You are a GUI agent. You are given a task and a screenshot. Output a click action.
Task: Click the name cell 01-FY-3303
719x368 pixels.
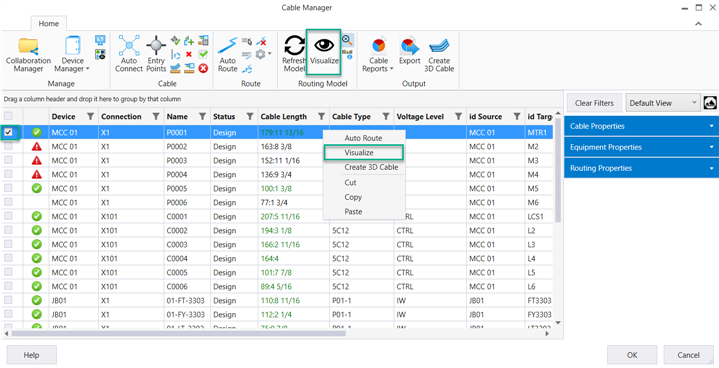pyautogui.click(x=187, y=314)
